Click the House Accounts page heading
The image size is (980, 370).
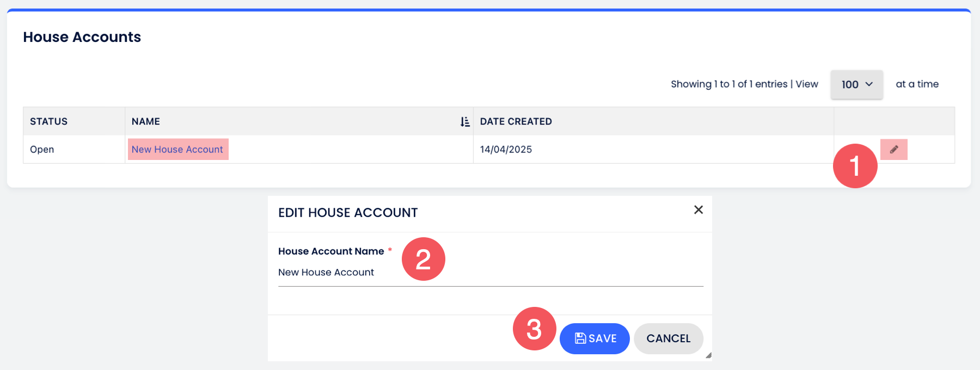pos(82,37)
